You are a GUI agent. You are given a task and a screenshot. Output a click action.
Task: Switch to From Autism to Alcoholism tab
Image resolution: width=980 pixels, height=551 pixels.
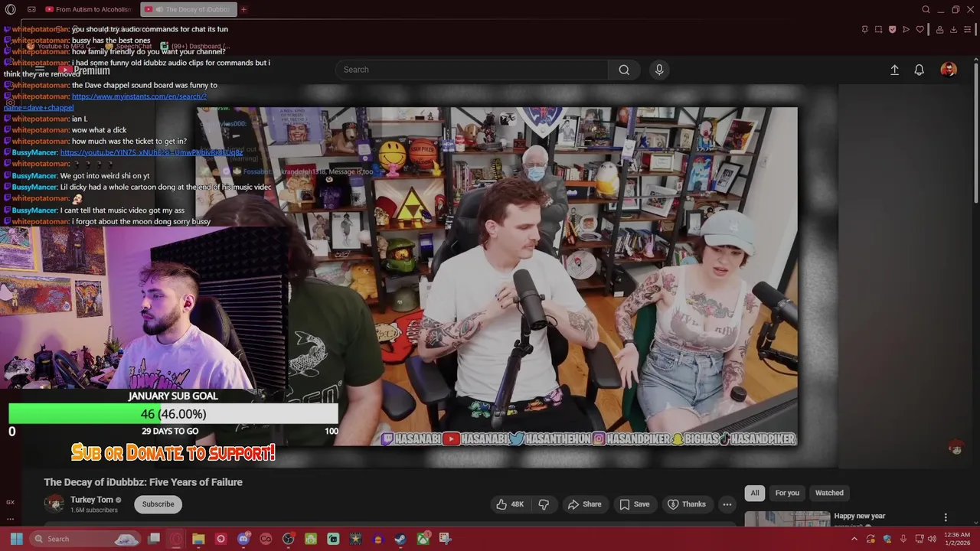click(88, 9)
